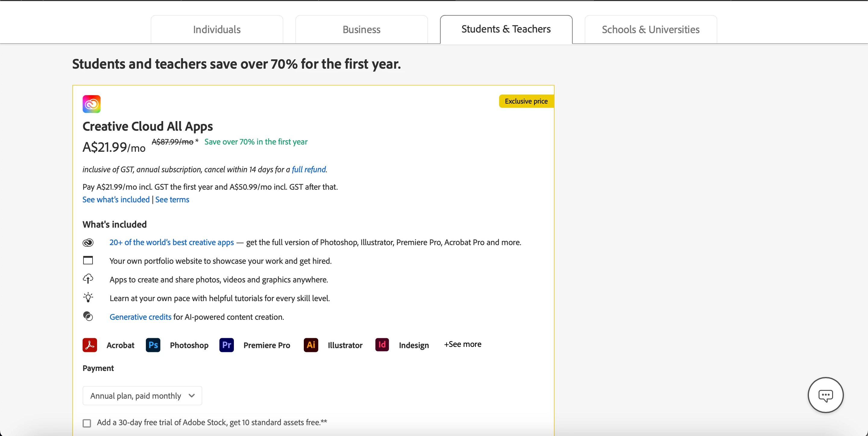Image resolution: width=868 pixels, height=436 pixels.
Task: Click the generative credits circle icon
Action: (x=88, y=316)
